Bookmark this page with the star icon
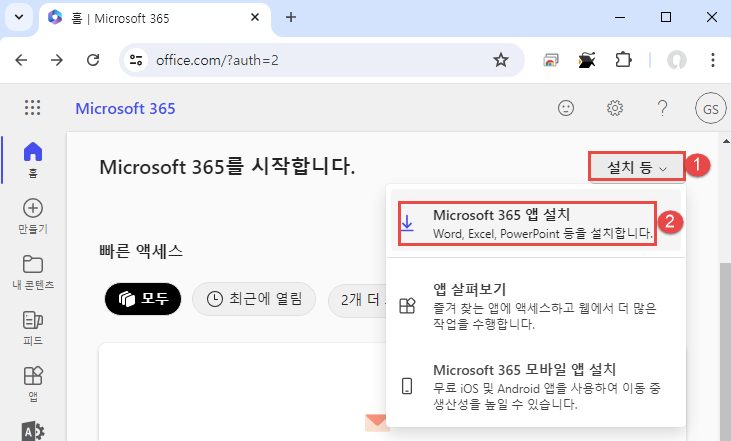 pos(501,60)
